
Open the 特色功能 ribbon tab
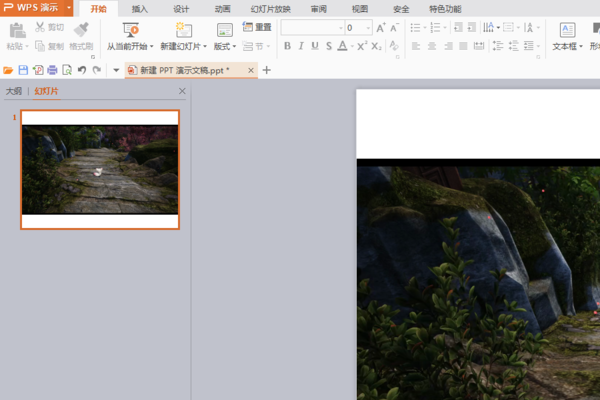click(x=445, y=9)
